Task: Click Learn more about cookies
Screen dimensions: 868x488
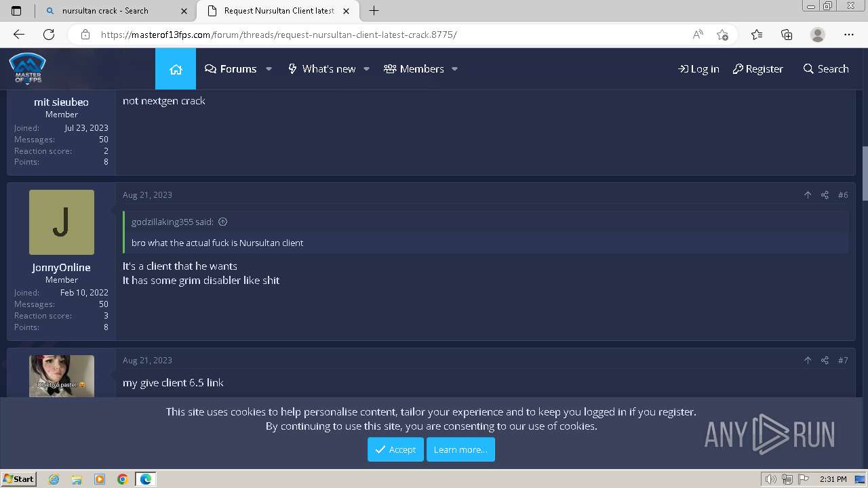Action: (460, 449)
